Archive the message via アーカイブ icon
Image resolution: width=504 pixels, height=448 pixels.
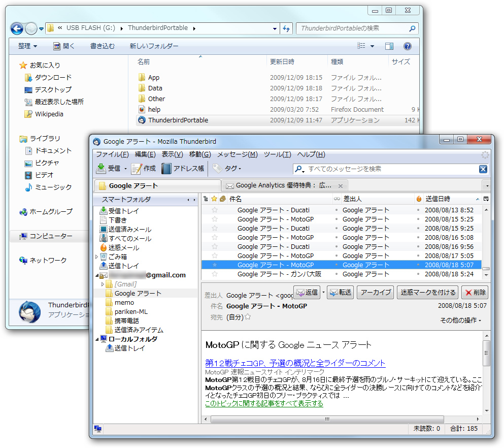point(375,292)
